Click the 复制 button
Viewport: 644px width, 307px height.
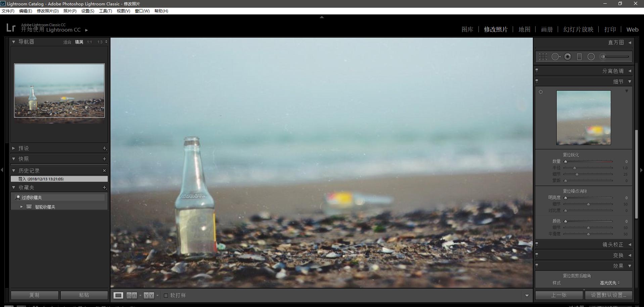click(x=35, y=295)
